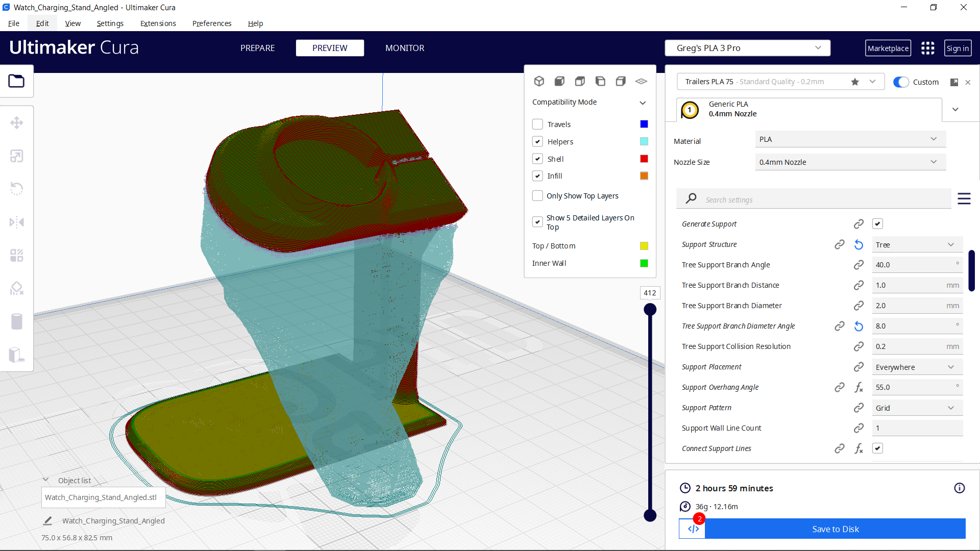Open the settings visibility hamburger menu

[964, 199]
